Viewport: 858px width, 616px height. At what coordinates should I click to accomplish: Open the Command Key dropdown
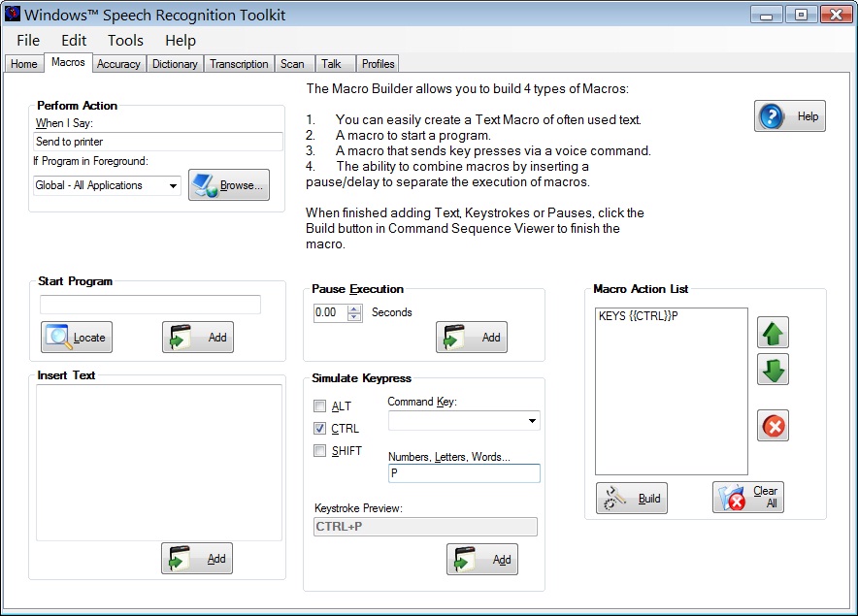click(531, 421)
